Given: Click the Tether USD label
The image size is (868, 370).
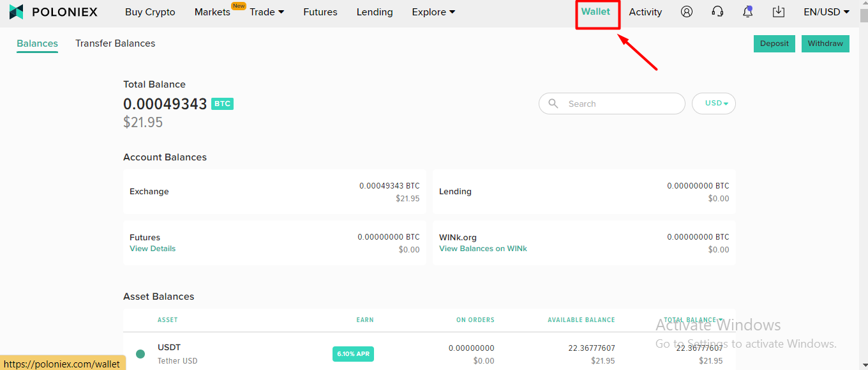Looking at the screenshot, I should coord(177,361).
